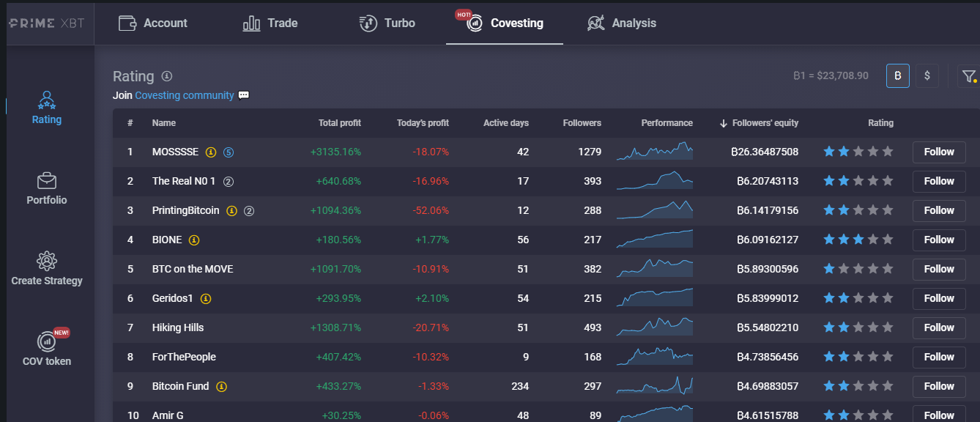This screenshot has width=980, height=422.
Task: Open Create Strategy gear icon in sidebar
Action: [x=47, y=261]
